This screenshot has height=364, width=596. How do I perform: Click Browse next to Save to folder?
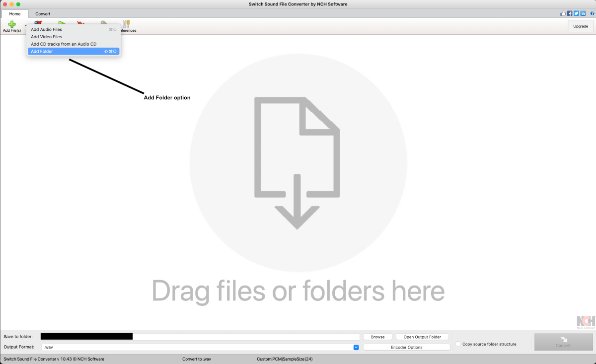(377, 337)
